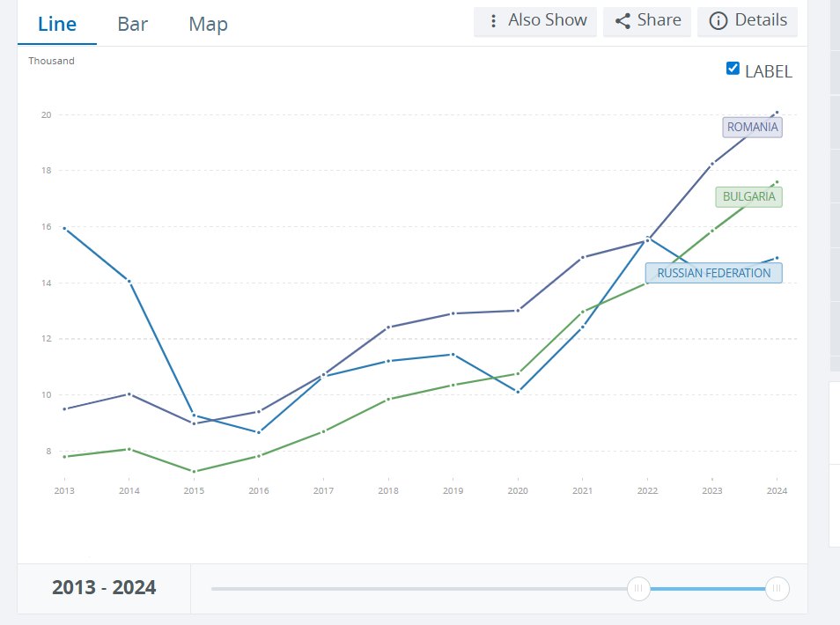Click the Thousand unit label
The width and height of the screenshot is (840, 625).
point(51,61)
